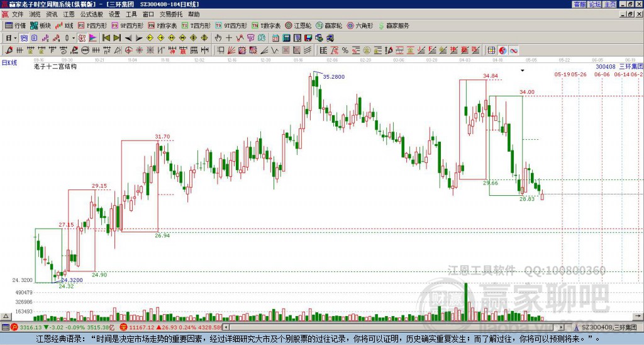The height and width of the screenshot is (345, 644).
Task: Click the 主页 homepage button
Action: tap(610, 4)
